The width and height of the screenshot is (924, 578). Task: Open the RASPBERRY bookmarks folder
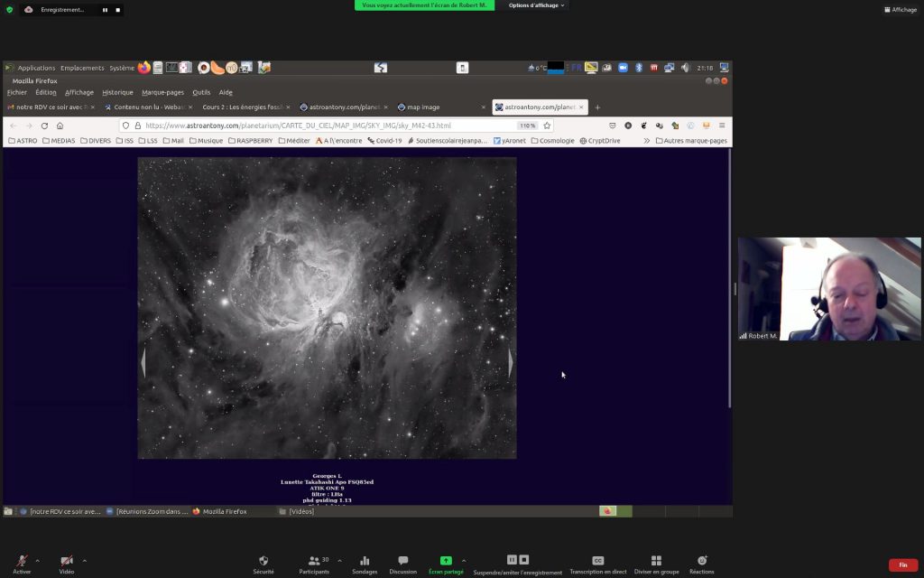coord(251,141)
